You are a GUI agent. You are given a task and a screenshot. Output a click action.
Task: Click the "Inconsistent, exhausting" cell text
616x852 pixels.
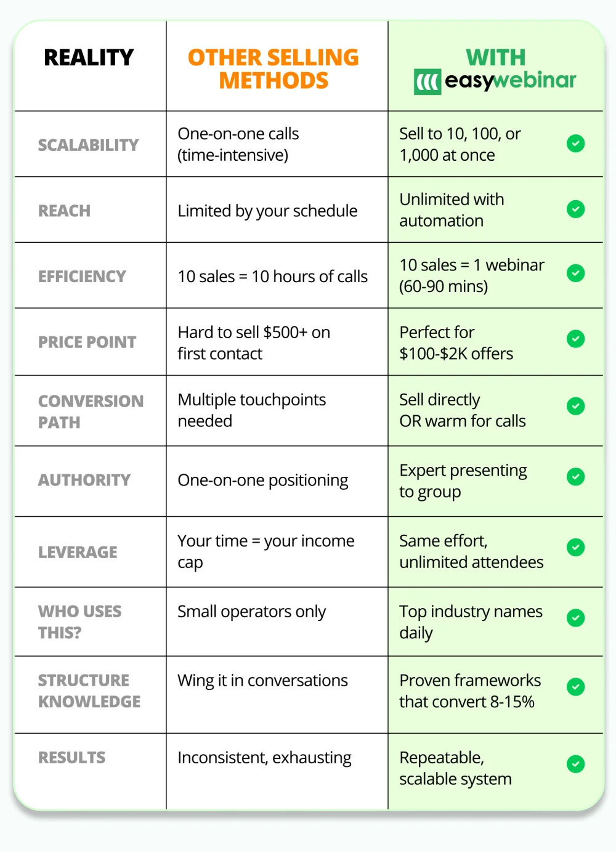point(264,758)
